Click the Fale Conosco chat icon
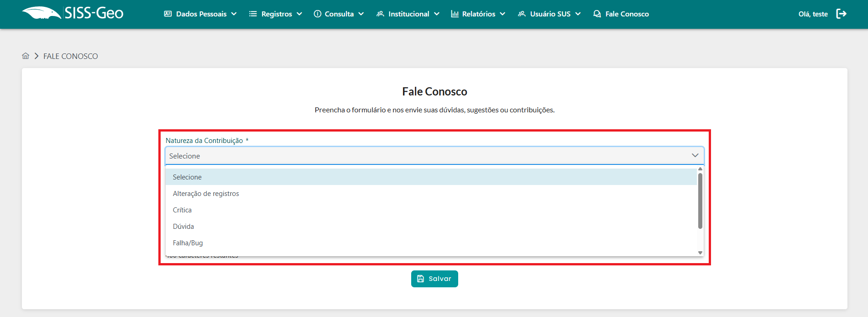868x317 pixels. point(597,14)
